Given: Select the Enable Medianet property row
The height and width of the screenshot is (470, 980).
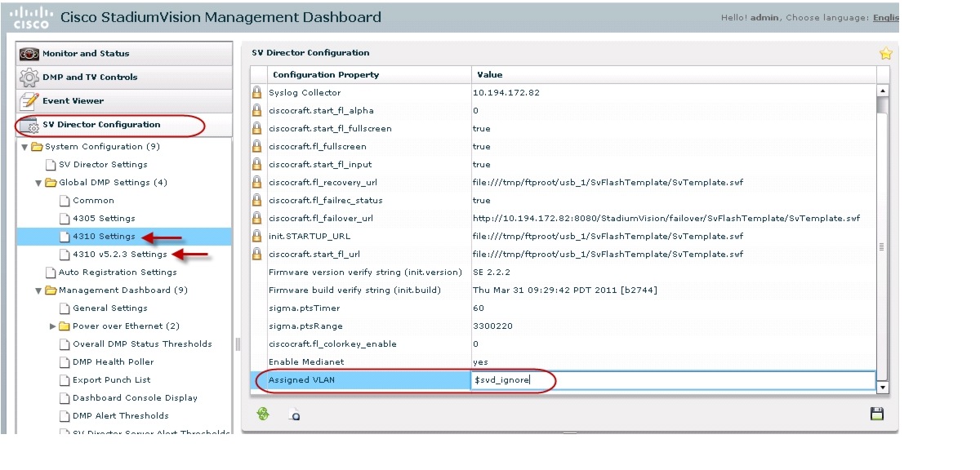Looking at the screenshot, I should point(563,362).
